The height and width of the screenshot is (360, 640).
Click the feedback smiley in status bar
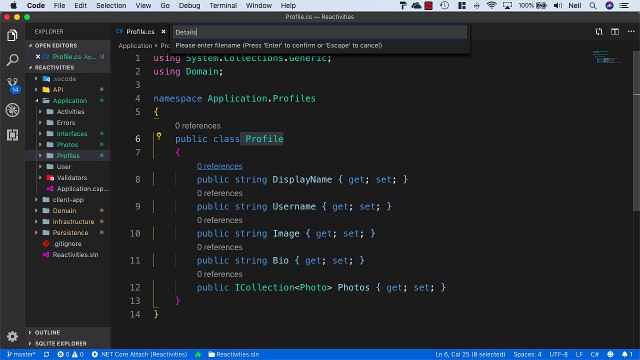[610, 354]
